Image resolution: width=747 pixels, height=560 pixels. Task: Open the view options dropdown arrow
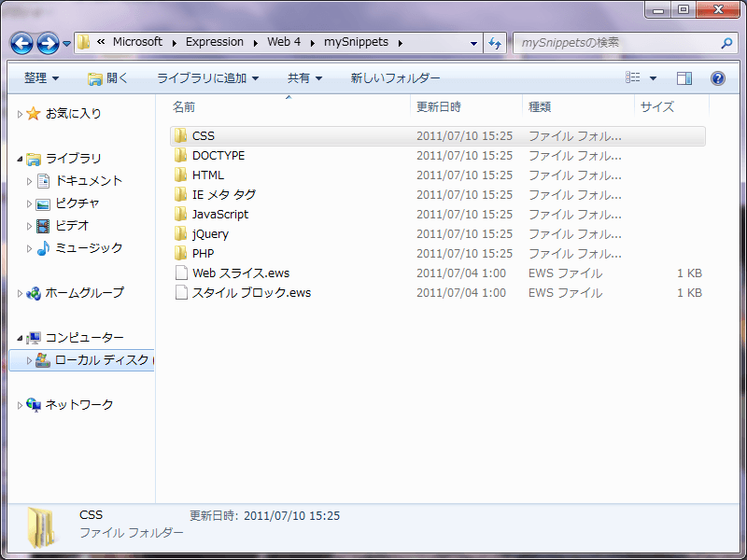pyautogui.click(x=653, y=78)
